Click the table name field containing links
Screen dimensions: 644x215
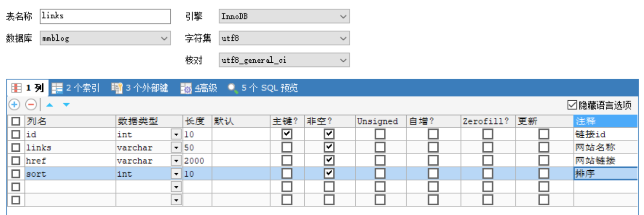pos(105,16)
